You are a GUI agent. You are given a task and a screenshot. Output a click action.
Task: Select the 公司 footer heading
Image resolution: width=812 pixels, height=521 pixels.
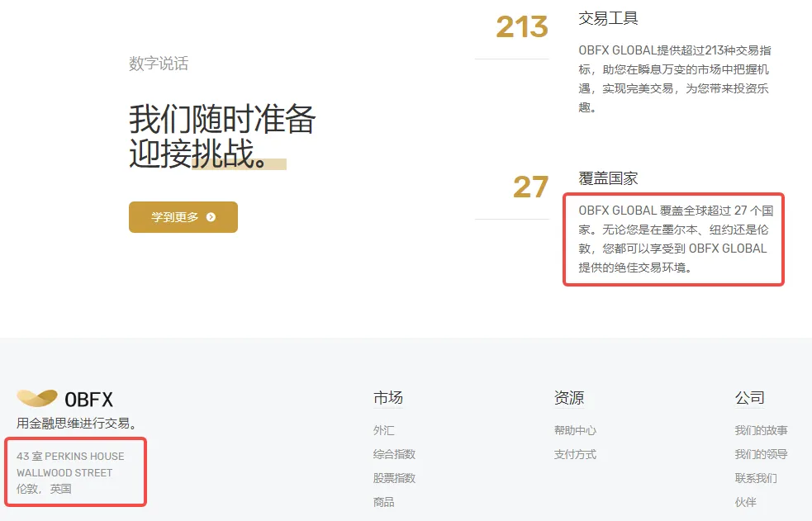pos(749,398)
